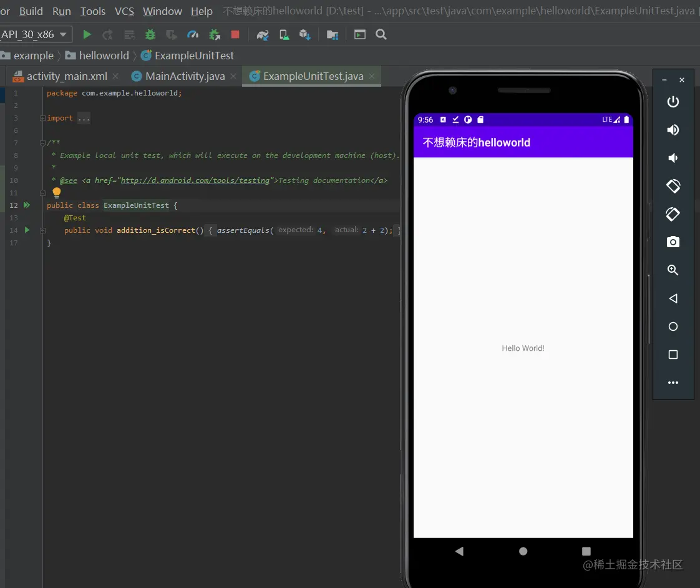Screen dimensions: 700x588
Task: Open the Profiler gauge icon
Action: pos(192,34)
